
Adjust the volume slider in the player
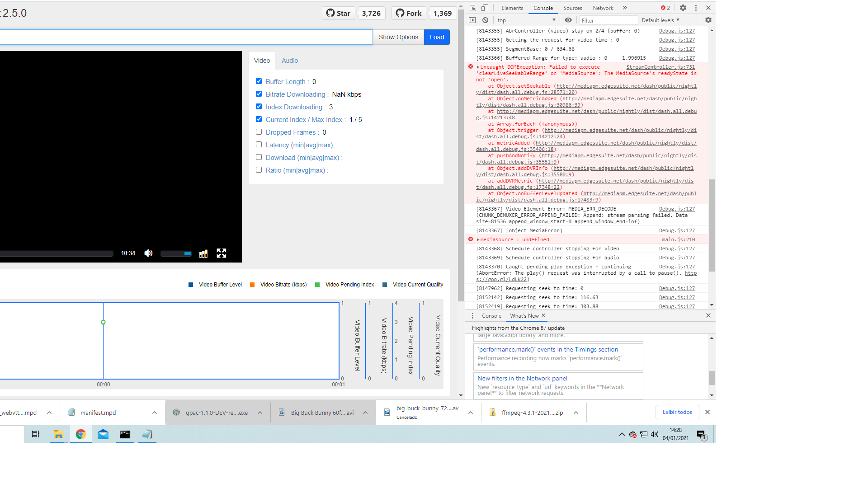coord(176,253)
